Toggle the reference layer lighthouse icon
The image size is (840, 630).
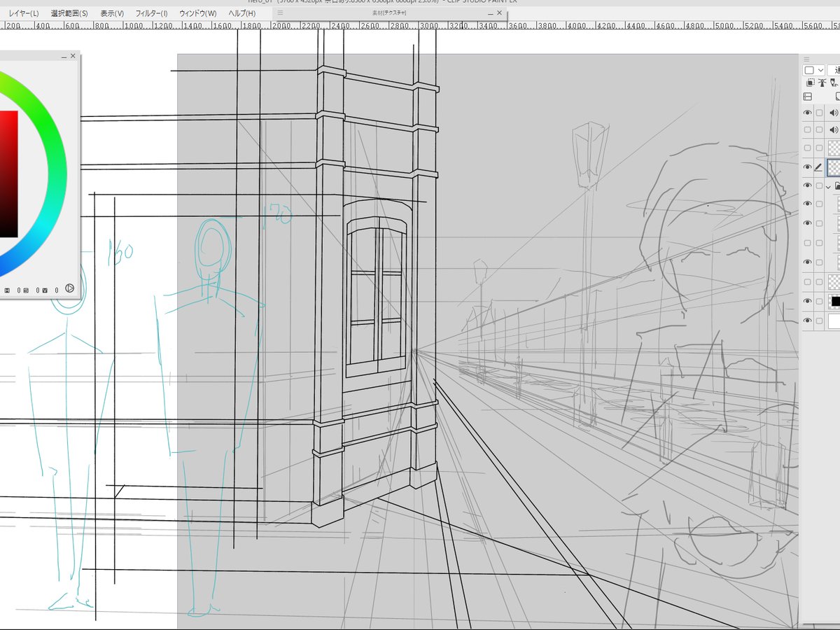pyautogui.click(x=822, y=83)
